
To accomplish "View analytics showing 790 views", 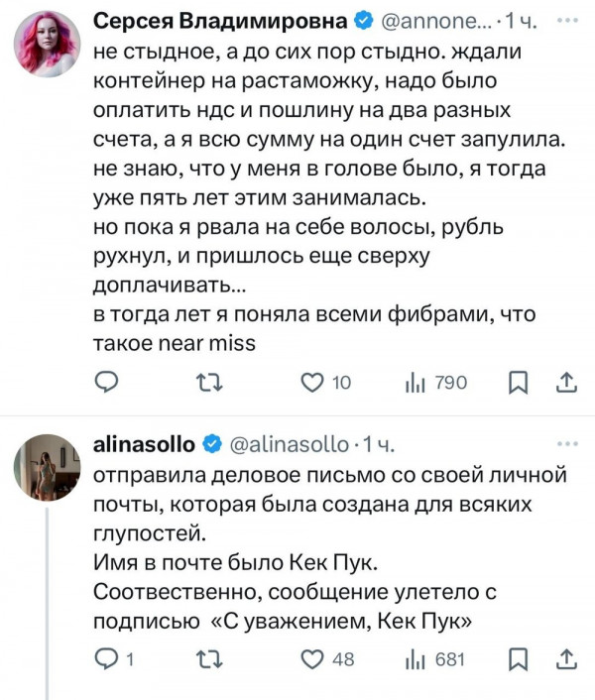I will pos(418,383).
